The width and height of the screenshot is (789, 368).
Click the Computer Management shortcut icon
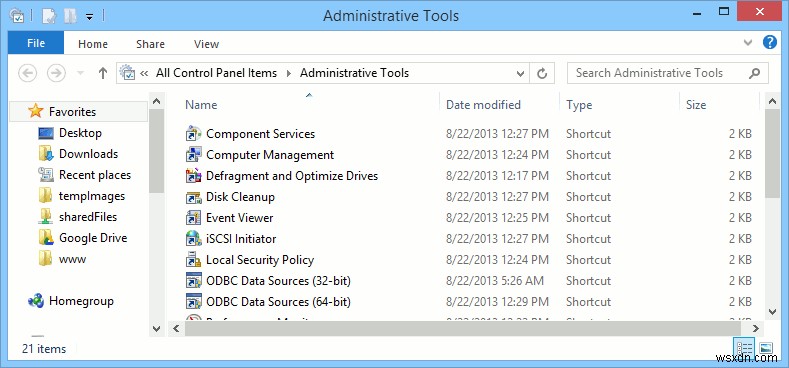point(194,155)
